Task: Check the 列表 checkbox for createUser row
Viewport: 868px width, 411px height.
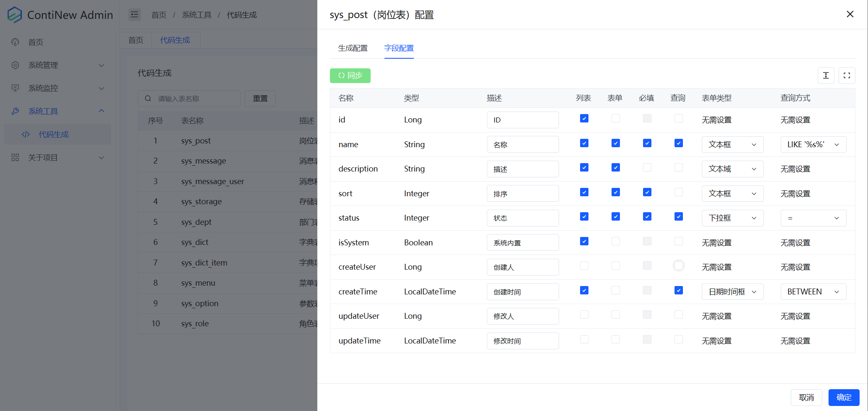Action: [x=584, y=265]
